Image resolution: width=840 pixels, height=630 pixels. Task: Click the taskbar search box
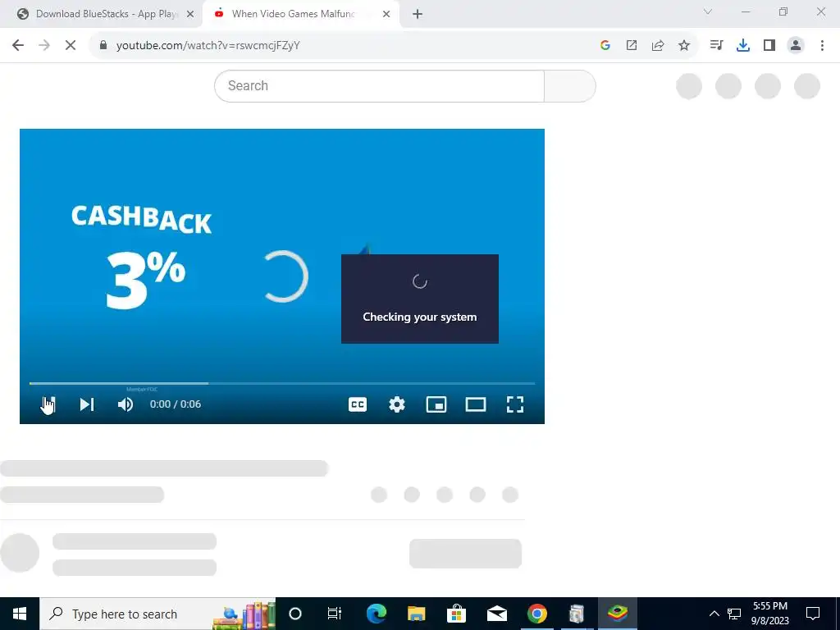click(157, 614)
